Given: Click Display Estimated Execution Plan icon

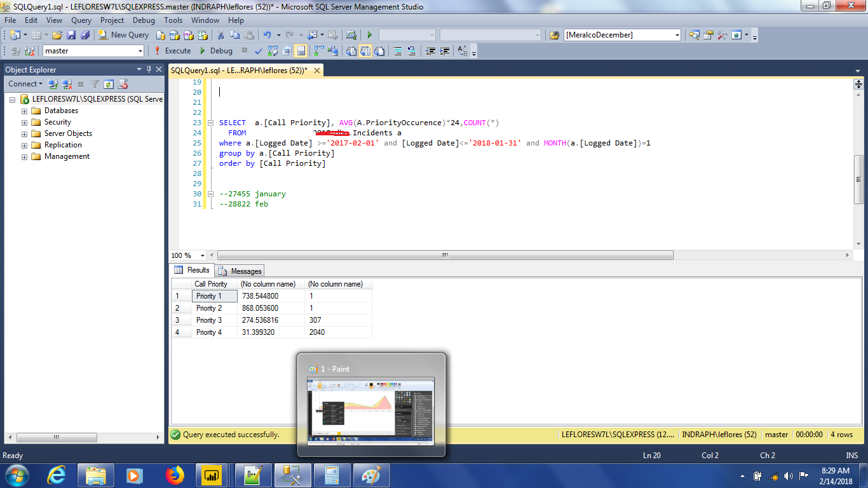Looking at the screenshot, I should coord(273,51).
